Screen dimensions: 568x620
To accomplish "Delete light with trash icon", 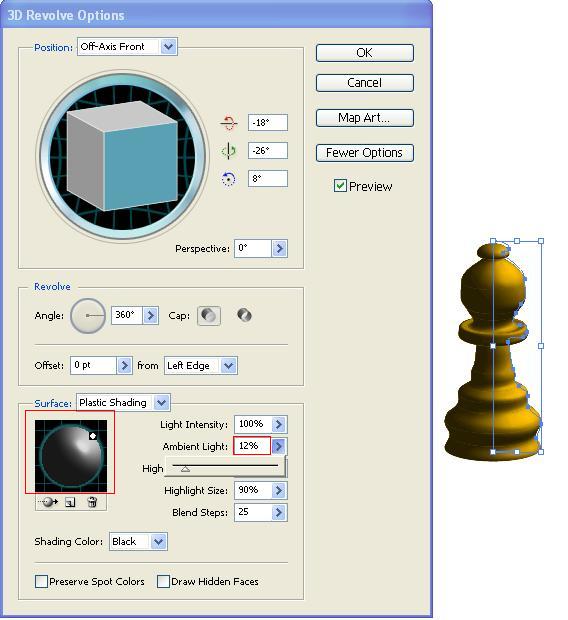I will click(92, 502).
